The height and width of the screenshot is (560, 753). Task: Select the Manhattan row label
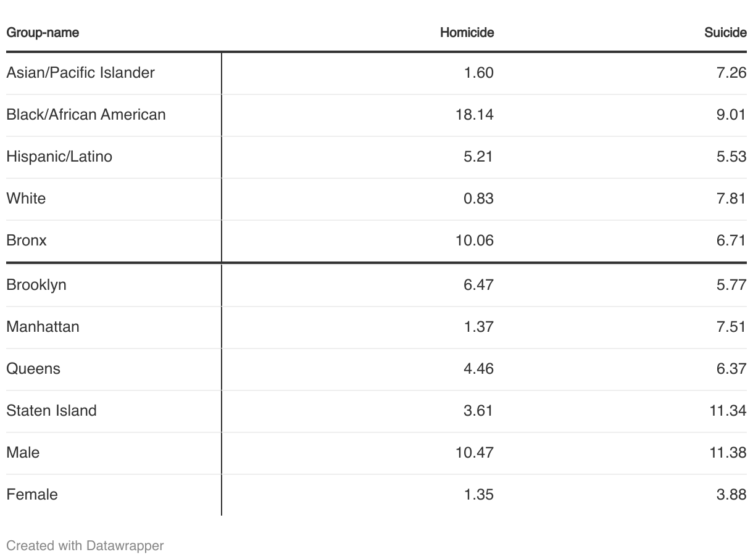[x=43, y=327]
